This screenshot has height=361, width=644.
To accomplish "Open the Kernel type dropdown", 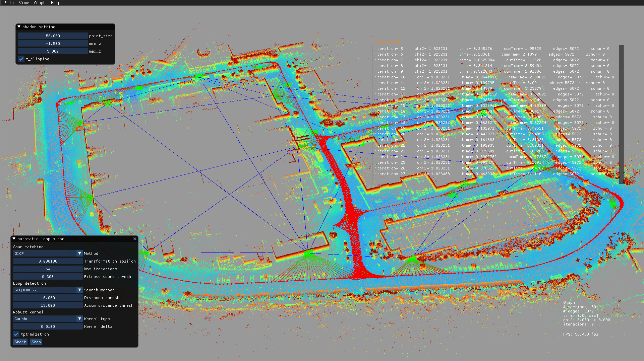I will (x=48, y=319).
